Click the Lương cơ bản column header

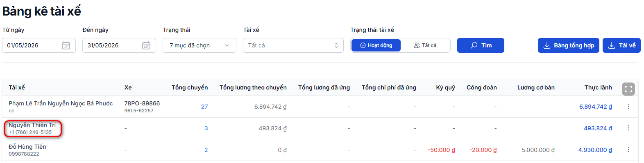click(536, 87)
